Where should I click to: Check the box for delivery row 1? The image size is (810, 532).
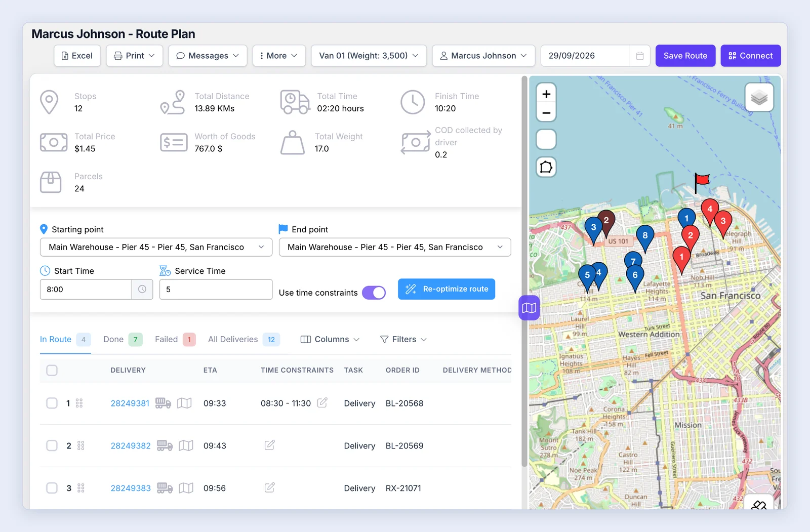pyautogui.click(x=52, y=403)
